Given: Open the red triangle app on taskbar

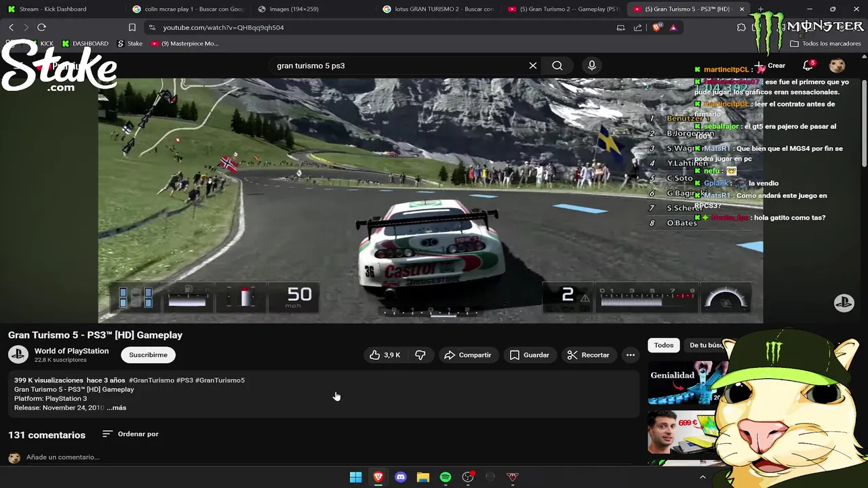Looking at the screenshot, I should click(513, 477).
